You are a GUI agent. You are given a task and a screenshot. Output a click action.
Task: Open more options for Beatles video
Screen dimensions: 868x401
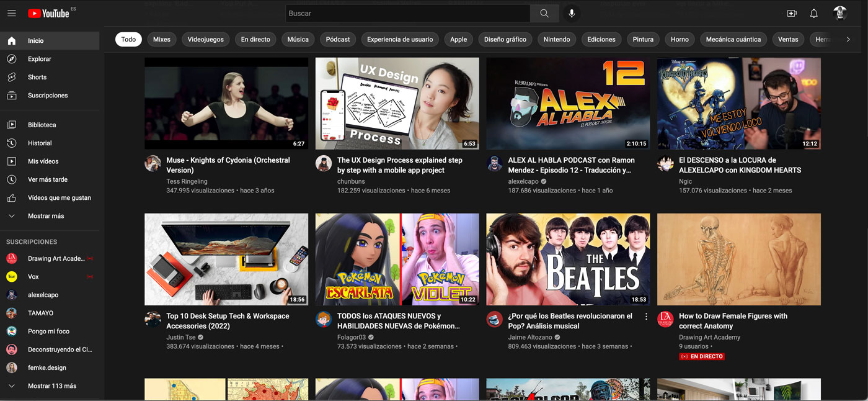tap(646, 317)
